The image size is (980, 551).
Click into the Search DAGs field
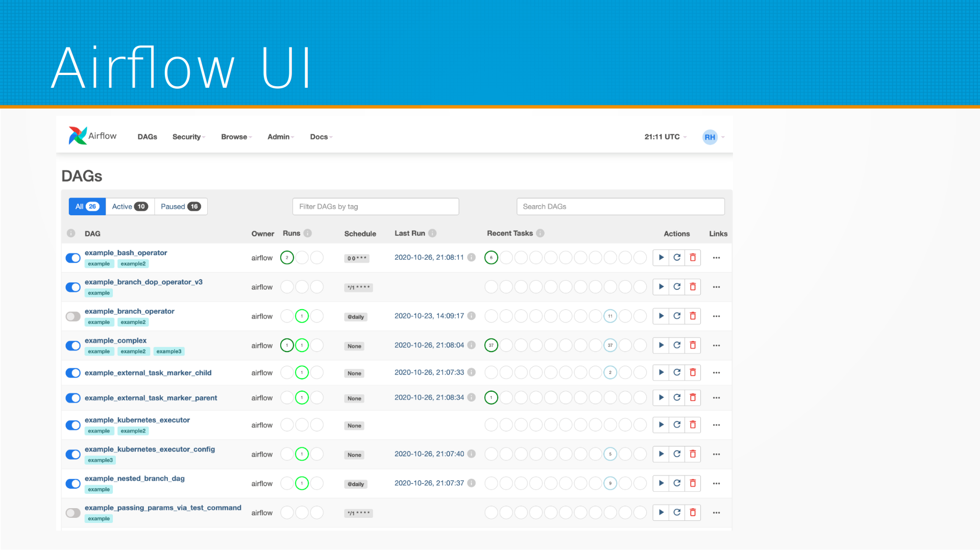pyautogui.click(x=620, y=207)
